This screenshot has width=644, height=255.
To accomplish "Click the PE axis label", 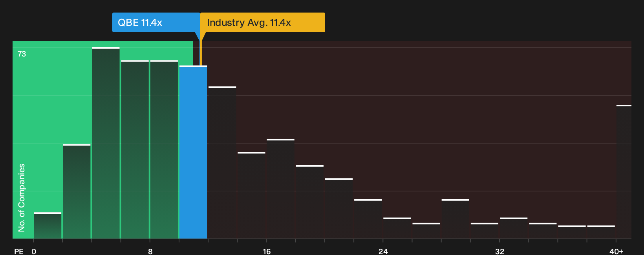I will 19,251.
